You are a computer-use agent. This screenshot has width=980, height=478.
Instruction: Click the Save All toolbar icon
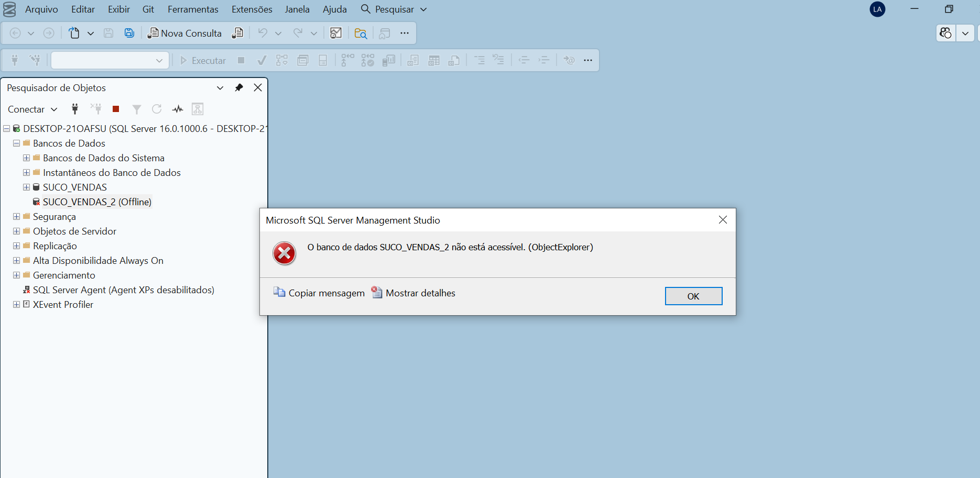pyautogui.click(x=129, y=33)
